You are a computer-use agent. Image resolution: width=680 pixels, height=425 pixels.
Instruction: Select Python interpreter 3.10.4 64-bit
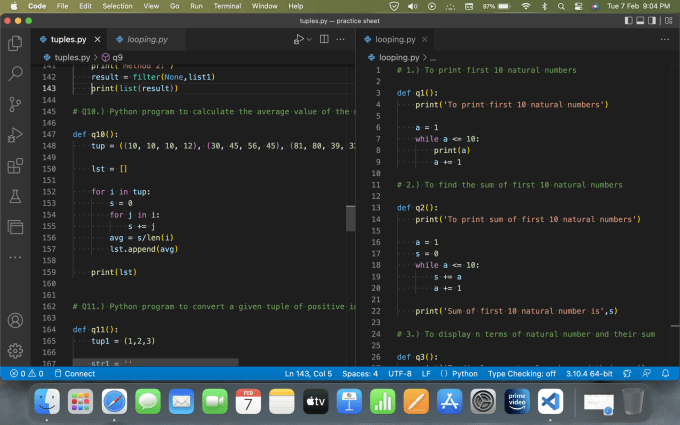tap(589, 373)
